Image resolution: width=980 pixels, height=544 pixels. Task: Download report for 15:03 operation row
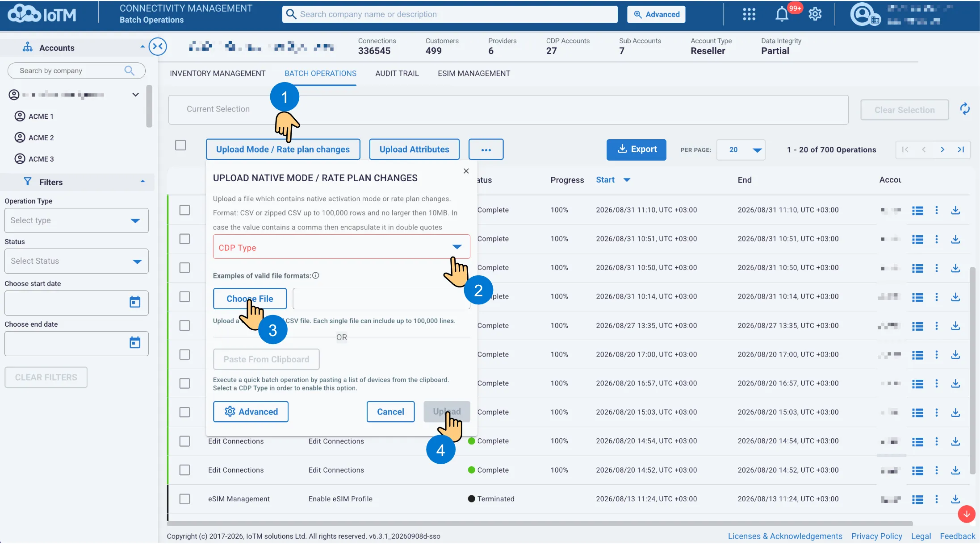[955, 412]
